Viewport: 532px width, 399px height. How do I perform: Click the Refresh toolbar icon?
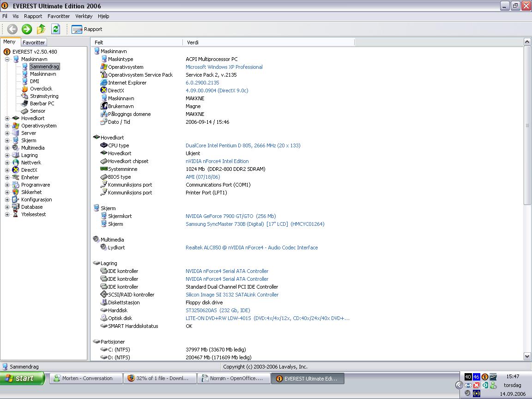tap(55, 29)
